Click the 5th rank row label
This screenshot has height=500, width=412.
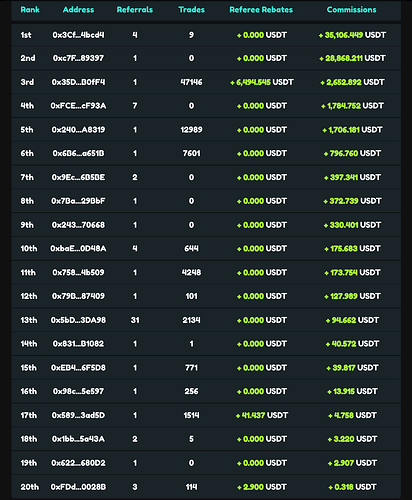coord(27,130)
